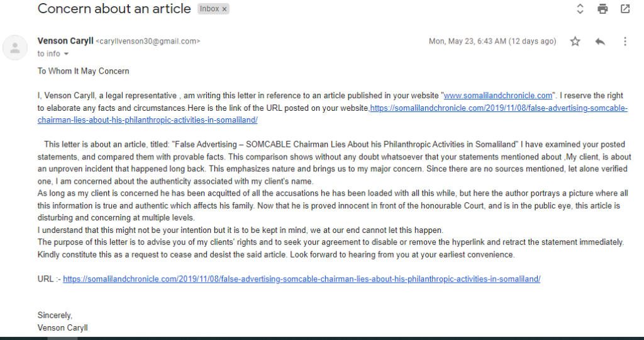Viewport: 644px width, 340px height.
Task: Click continuation of link 'chairman-lies-about-his-philanthropic'
Action: pyautogui.click(x=147, y=120)
